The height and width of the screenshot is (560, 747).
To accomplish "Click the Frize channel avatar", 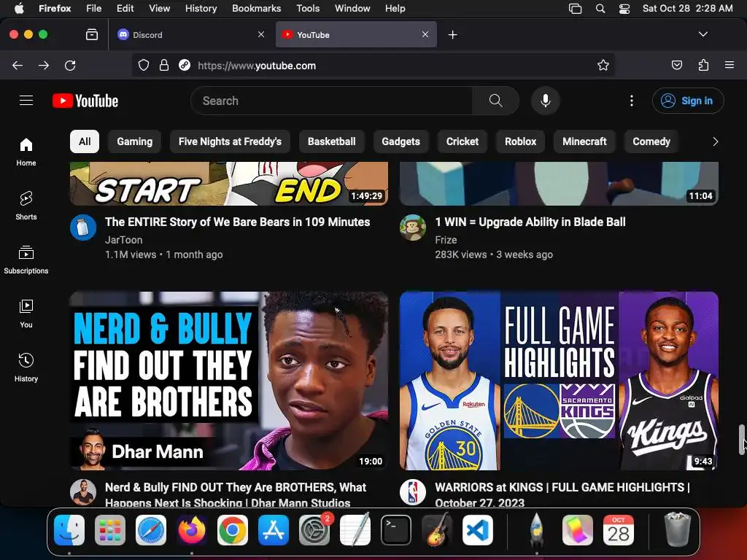I will click(413, 227).
